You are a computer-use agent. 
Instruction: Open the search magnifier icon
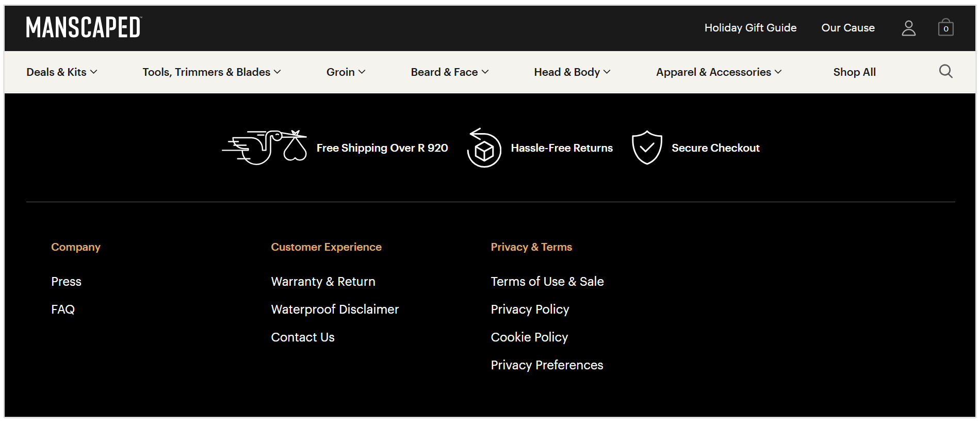[x=946, y=71]
